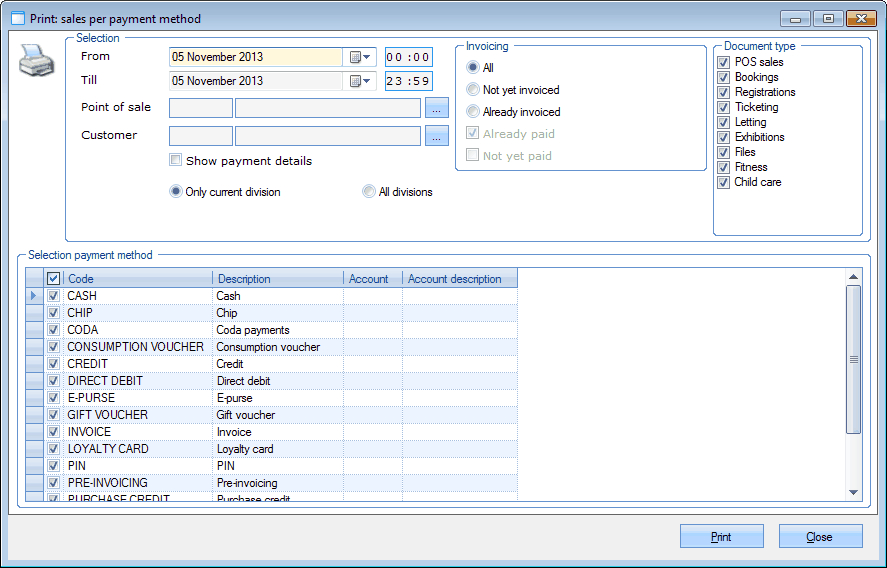Click the Print button

click(x=721, y=537)
